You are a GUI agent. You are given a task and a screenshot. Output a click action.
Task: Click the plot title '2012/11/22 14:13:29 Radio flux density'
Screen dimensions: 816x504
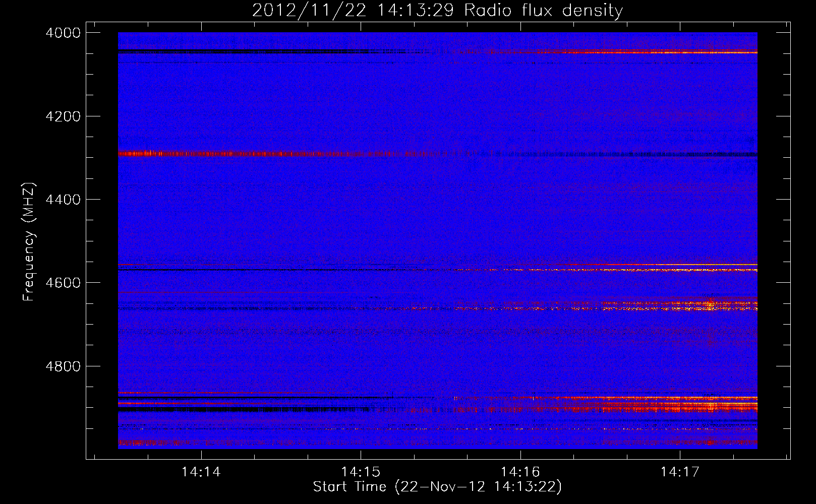(x=437, y=10)
